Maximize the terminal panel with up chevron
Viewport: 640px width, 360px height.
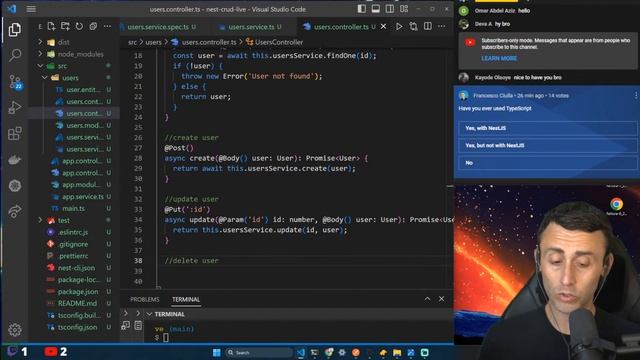pos(427,299)
